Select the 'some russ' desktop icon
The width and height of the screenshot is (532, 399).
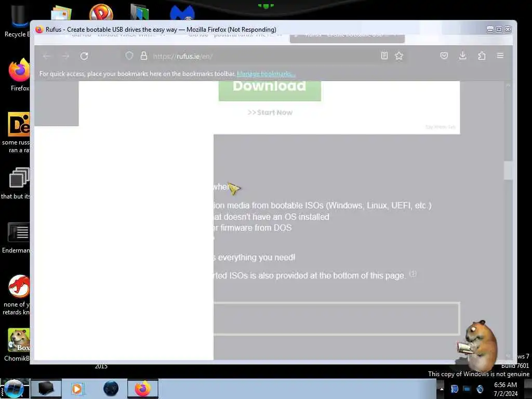pos(18,132)
